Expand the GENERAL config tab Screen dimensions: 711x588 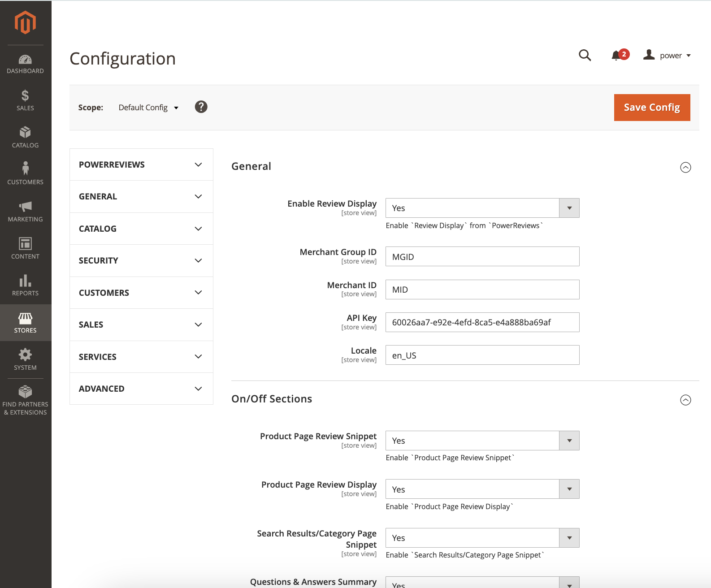[141, 197]
